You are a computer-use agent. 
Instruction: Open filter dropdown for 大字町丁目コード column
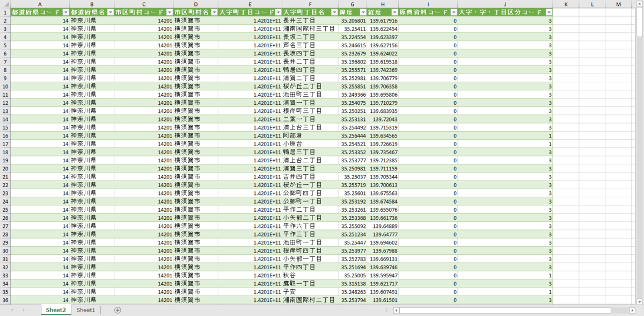[x=277, y=12]
